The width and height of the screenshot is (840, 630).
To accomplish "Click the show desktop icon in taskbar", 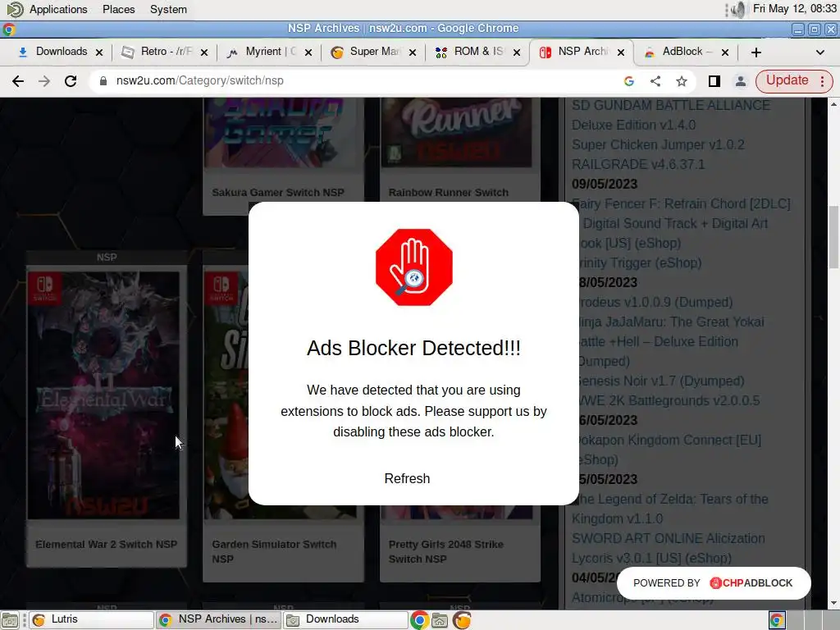I will pyautogui.click(x=10, y=620).
